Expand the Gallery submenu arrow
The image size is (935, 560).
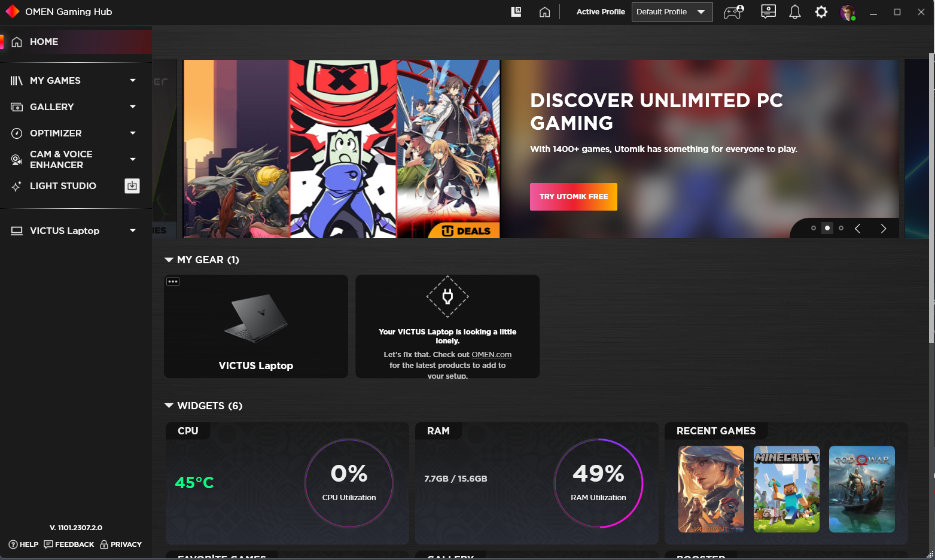click(x=133, y=106)
